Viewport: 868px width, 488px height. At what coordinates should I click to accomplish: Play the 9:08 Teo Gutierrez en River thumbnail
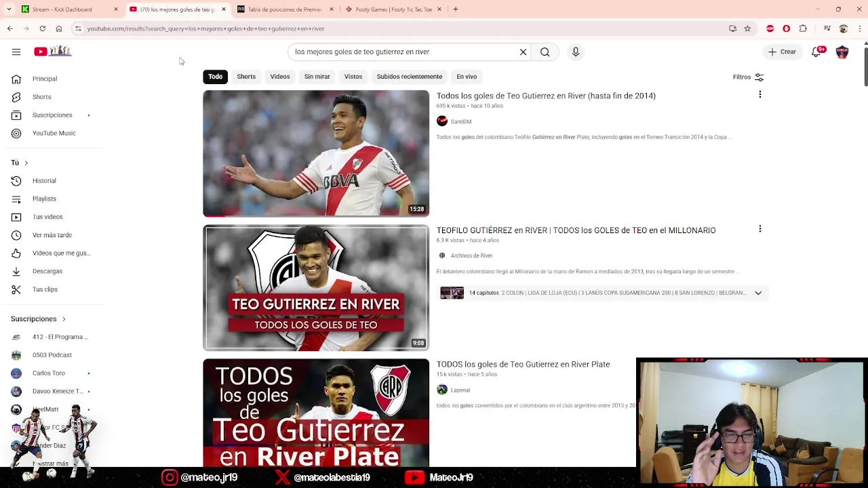point(316,287)
